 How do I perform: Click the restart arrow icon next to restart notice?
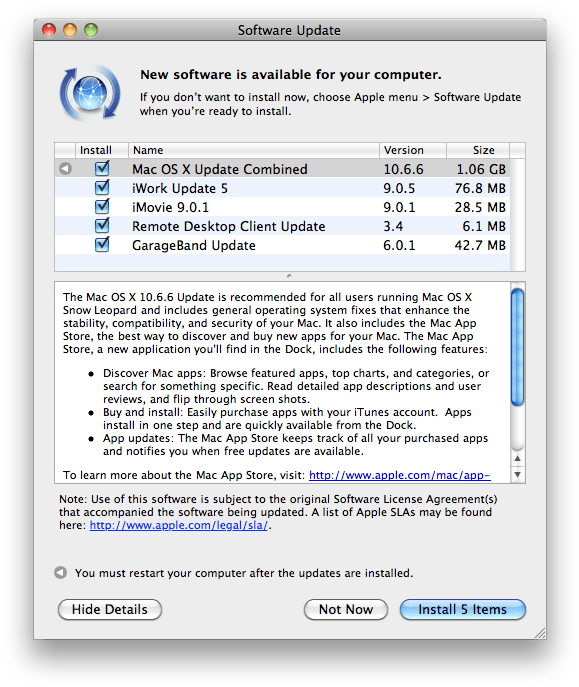point(60,573)
